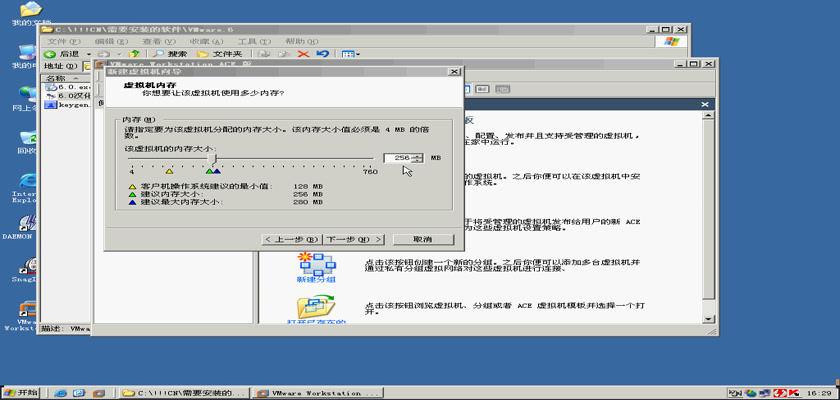Click the Up folder icon in Explorer

[134, 54]
